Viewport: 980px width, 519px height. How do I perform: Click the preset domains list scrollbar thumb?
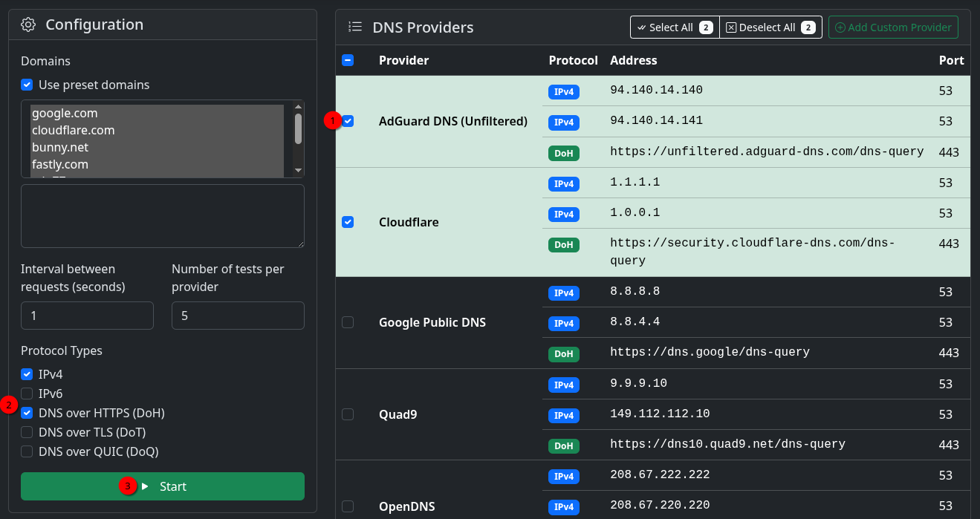(298, 128)
